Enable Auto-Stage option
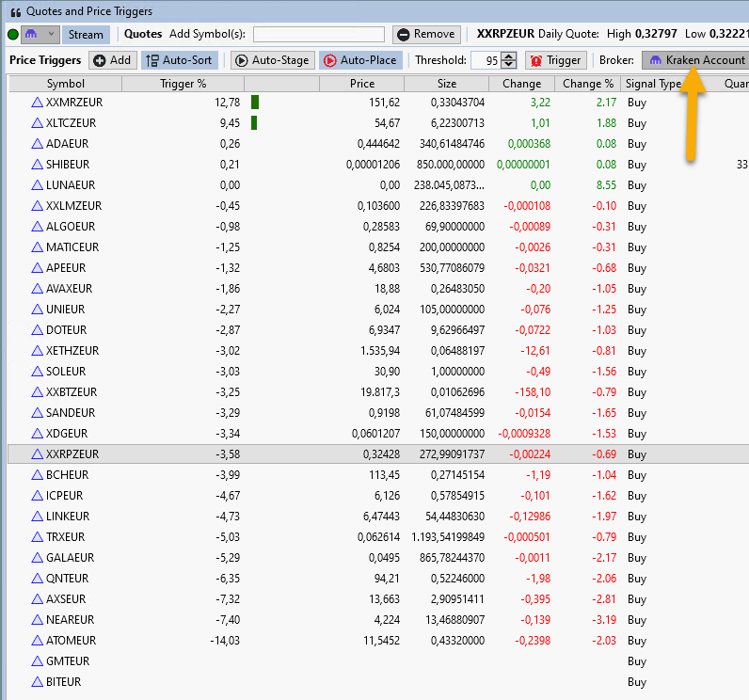Viewport: 749px width, 700px height. pos(270,60)
